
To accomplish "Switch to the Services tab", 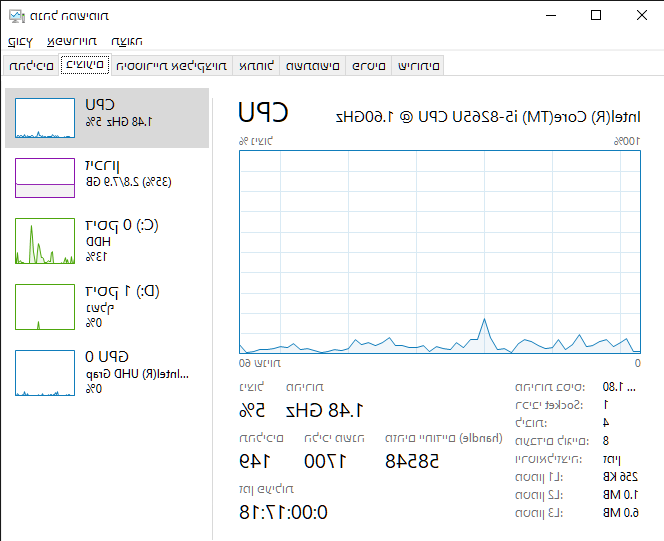I will click(417, 66).
